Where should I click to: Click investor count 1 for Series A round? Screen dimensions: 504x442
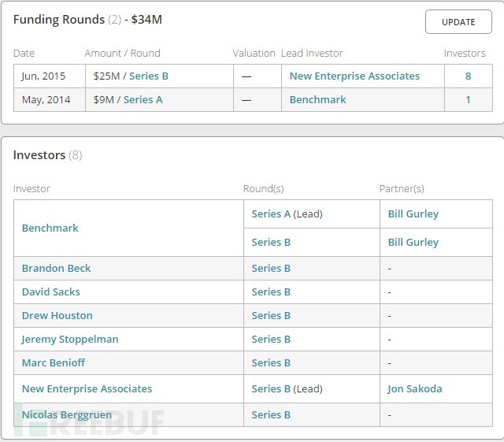468,100
